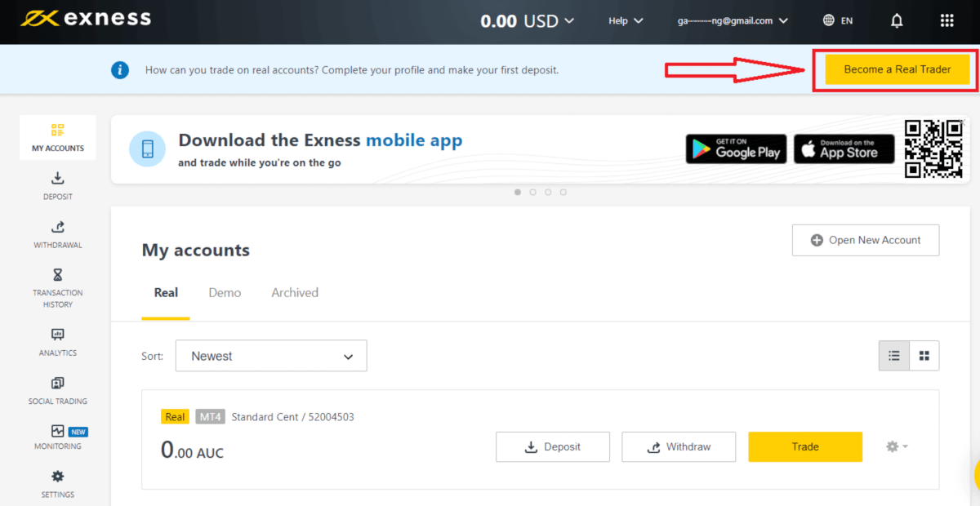
Task: Click Become a Real Trader button
Action: point(898,69)
